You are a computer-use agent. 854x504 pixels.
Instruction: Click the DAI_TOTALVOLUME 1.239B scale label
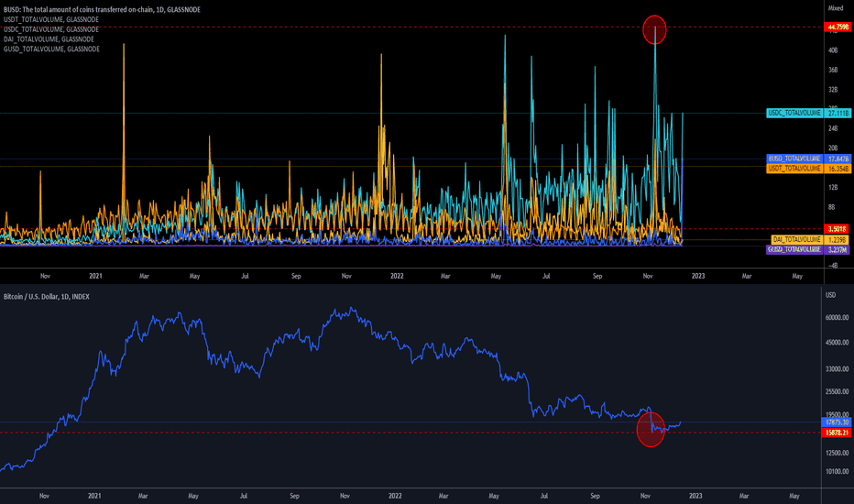(810, 240)
